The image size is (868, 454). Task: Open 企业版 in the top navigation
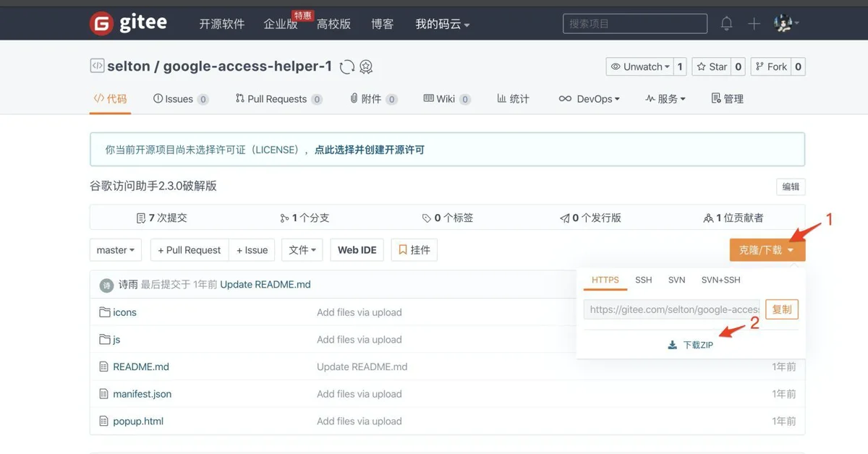click(x=281, y=24)
